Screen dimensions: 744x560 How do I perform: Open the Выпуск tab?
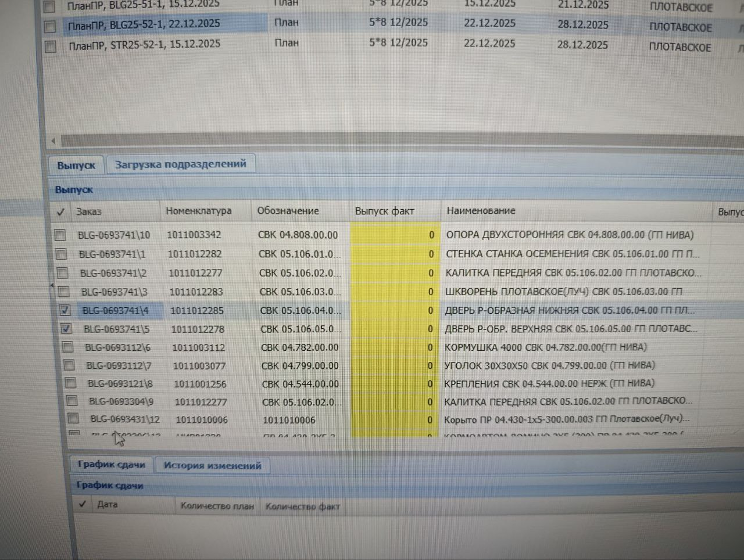click(x=76, y=166)
